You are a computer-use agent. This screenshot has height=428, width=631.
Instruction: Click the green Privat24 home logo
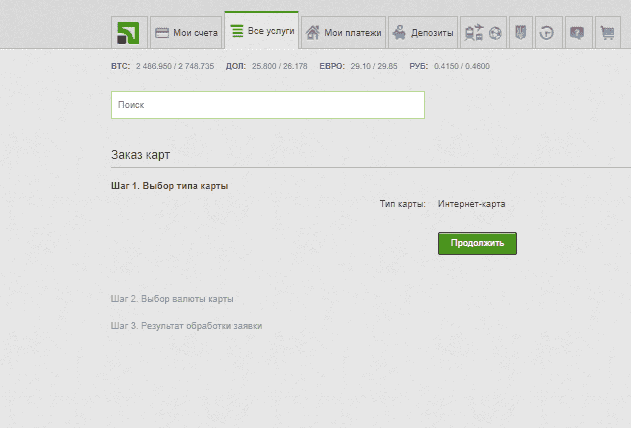point(128,33)
